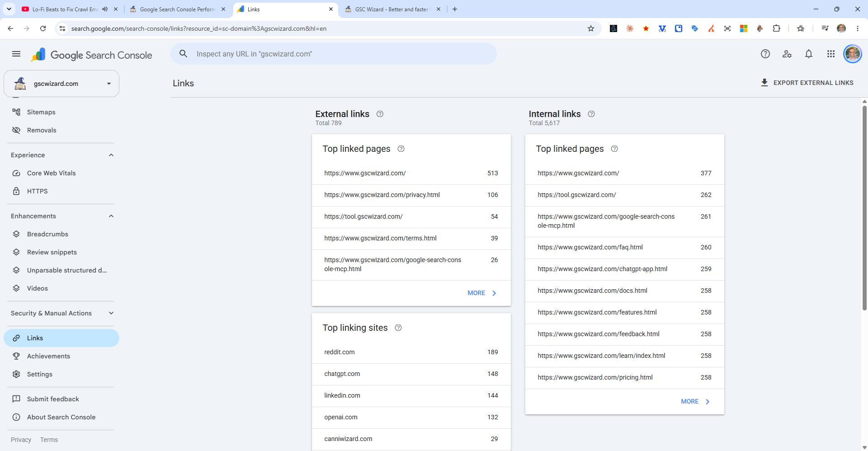
Task: Open the chatgpt.com linking site row
Action: coord(411,374)
